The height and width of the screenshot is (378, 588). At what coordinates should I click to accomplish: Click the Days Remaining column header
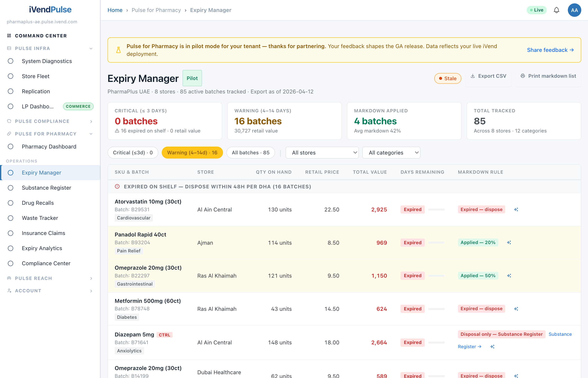(422, 172)
